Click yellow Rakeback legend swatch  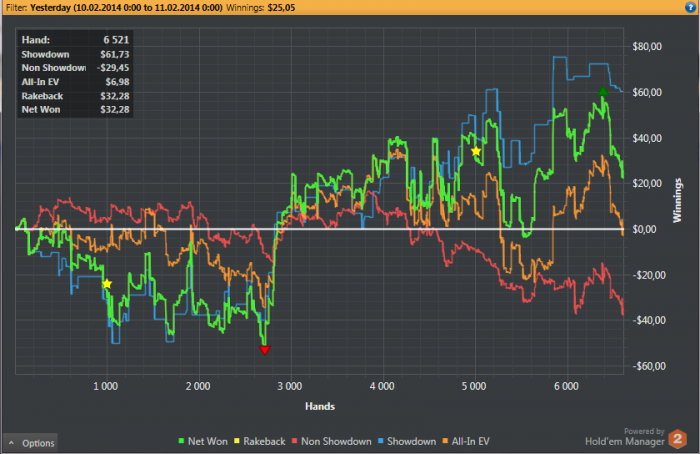237,442
